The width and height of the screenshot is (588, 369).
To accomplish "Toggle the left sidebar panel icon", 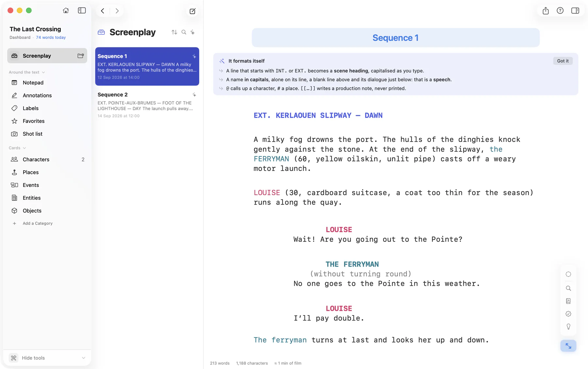I will tap(82, 10).
